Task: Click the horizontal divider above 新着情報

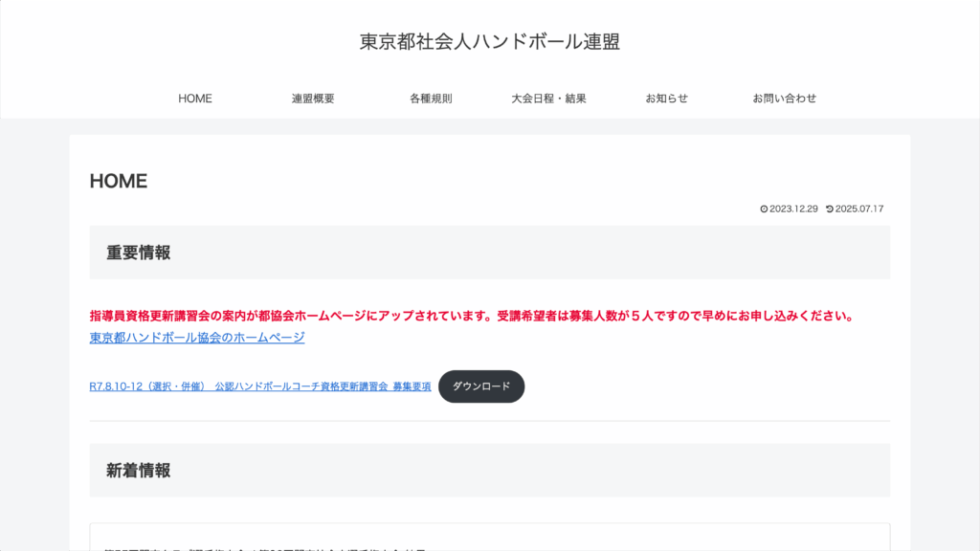Action: (490, 421)
